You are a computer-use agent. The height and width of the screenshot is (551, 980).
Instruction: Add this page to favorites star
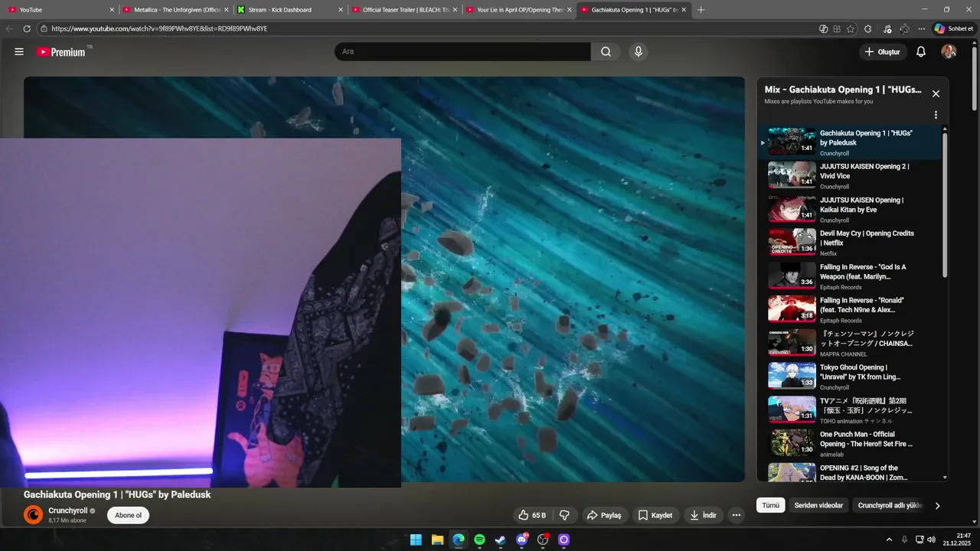[x=851, y=29]
